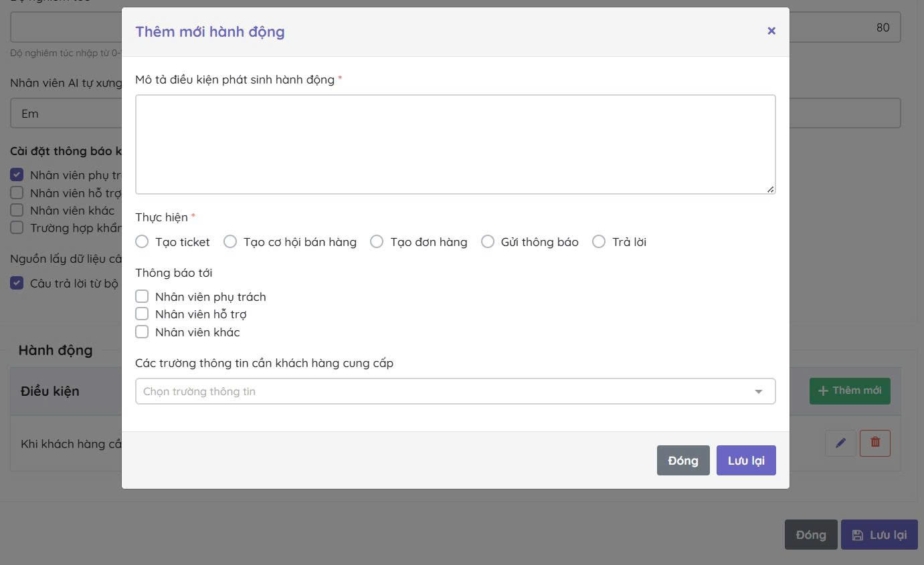The image size is (924, 565).
Task: Check Nhân viên phụ trách in modal
Action: [x=142, y=296]
